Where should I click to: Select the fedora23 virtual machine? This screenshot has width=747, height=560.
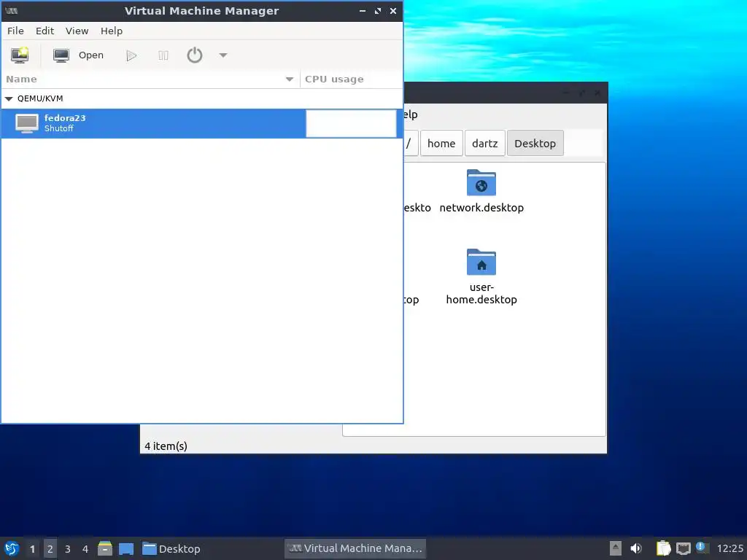201,123
